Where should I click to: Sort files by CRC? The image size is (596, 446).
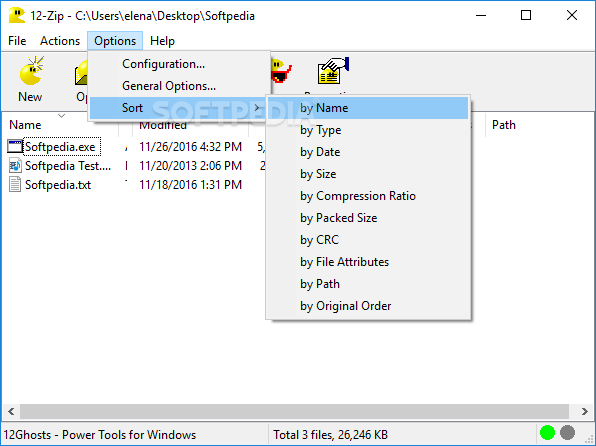click(x=368, y=240)
